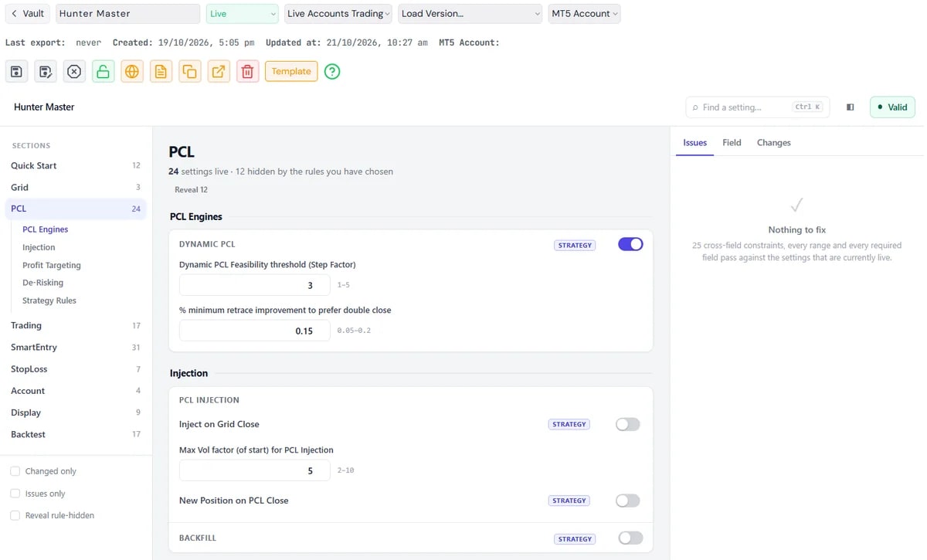Click Reveal 12 hidden settings

pyautogui.click(x=191, y=190)
